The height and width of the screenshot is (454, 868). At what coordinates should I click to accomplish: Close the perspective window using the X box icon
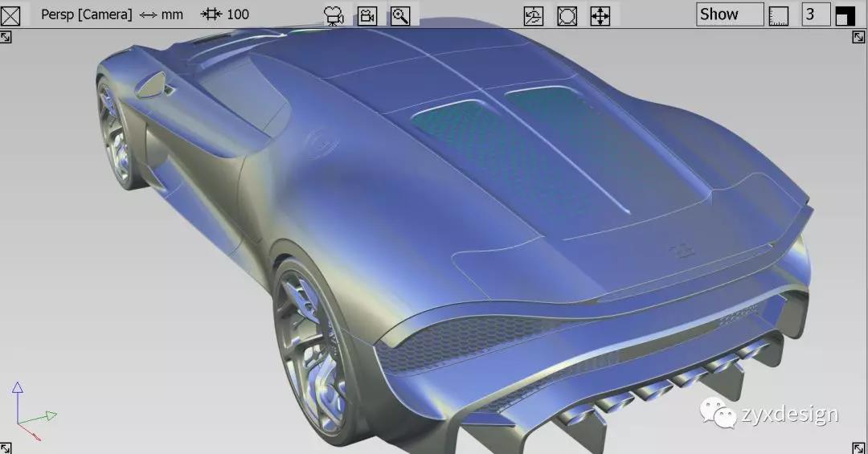(10, 15)
